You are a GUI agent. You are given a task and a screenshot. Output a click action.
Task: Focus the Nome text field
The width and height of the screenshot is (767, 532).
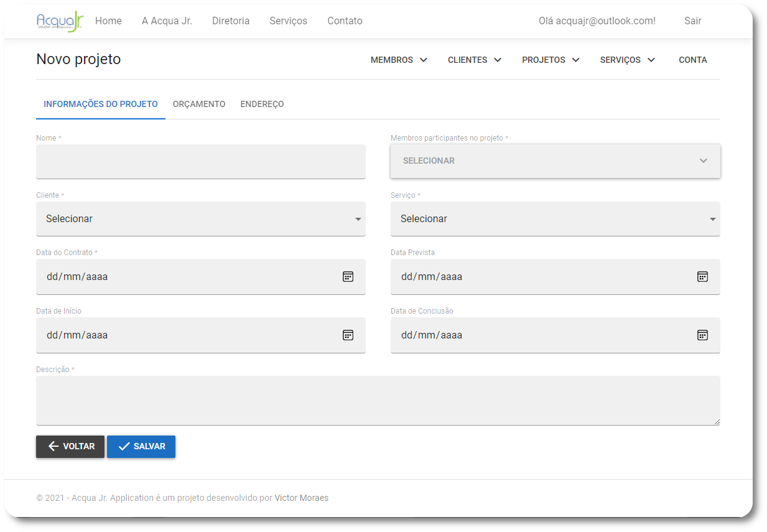(200, 162)
